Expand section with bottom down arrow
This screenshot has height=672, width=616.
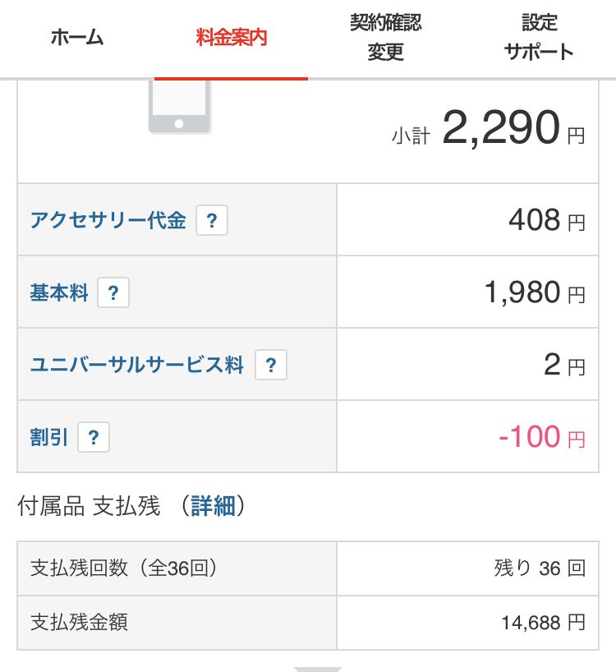tap(317, 669)
